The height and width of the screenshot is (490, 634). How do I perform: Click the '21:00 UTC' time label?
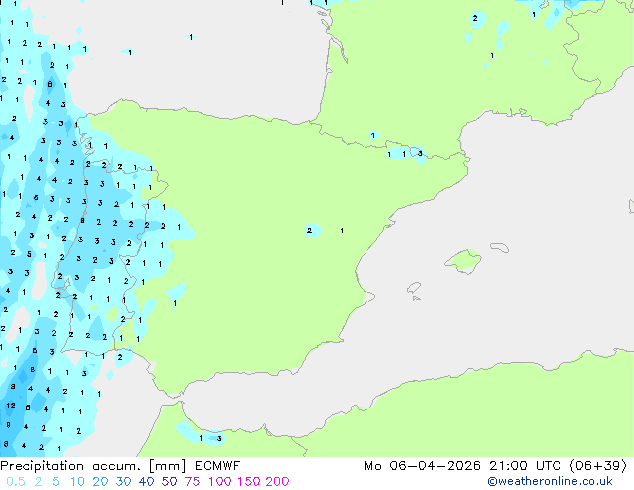(x=525, y=466)
